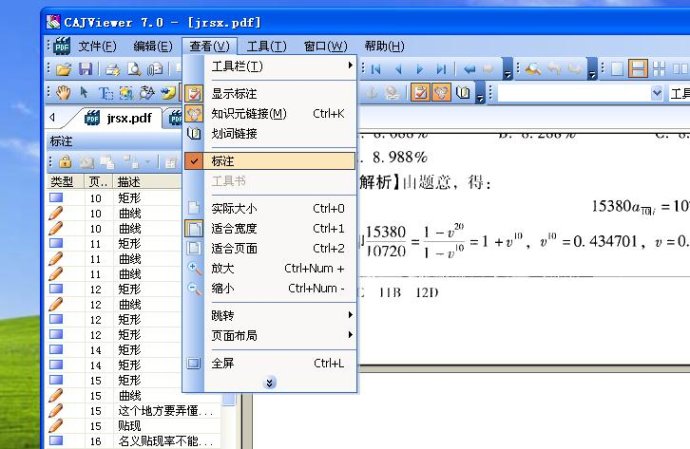Open annotation toolbar options dropdown

pos(480,93)
